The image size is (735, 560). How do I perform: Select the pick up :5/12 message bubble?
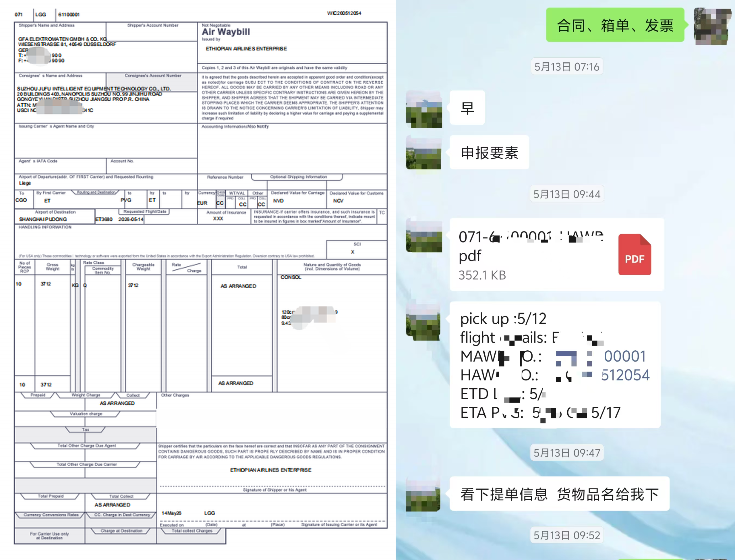(555, 365)
